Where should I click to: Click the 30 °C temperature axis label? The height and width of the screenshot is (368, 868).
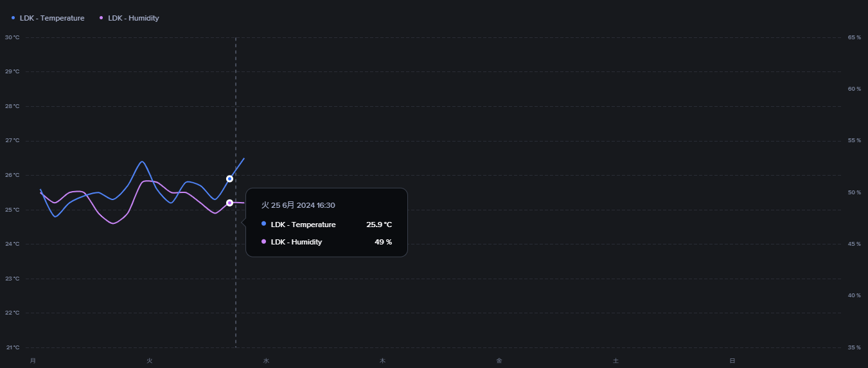pos(12,37)
